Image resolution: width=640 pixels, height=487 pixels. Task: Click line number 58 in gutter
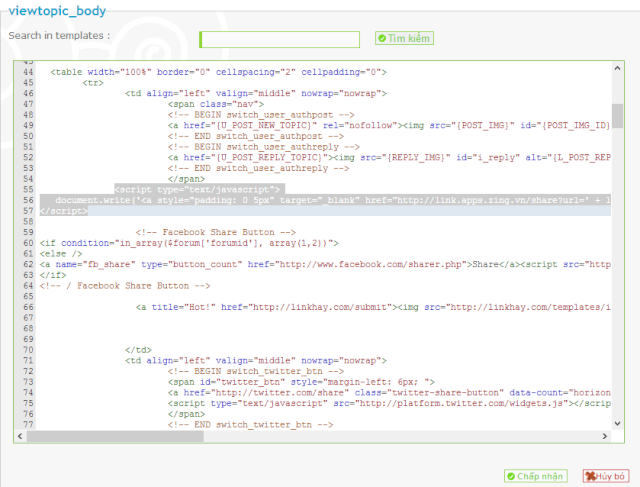(x=28, y=222)
